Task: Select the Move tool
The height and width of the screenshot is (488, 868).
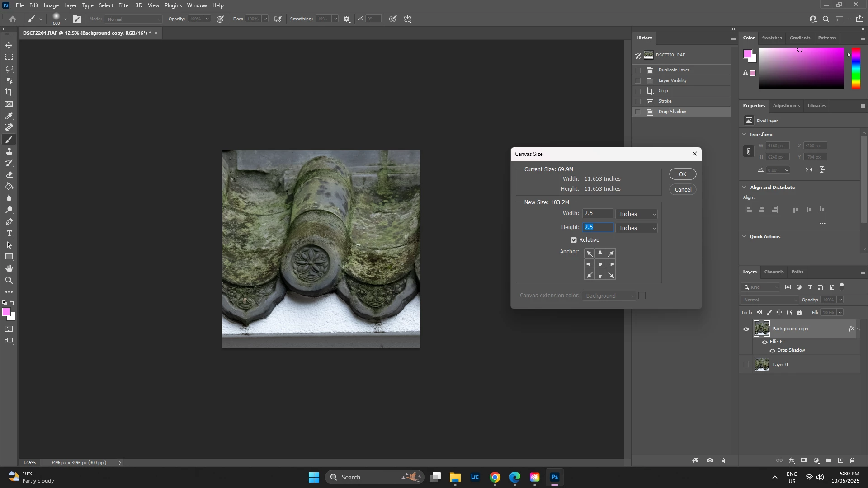Action: point(9,46)
